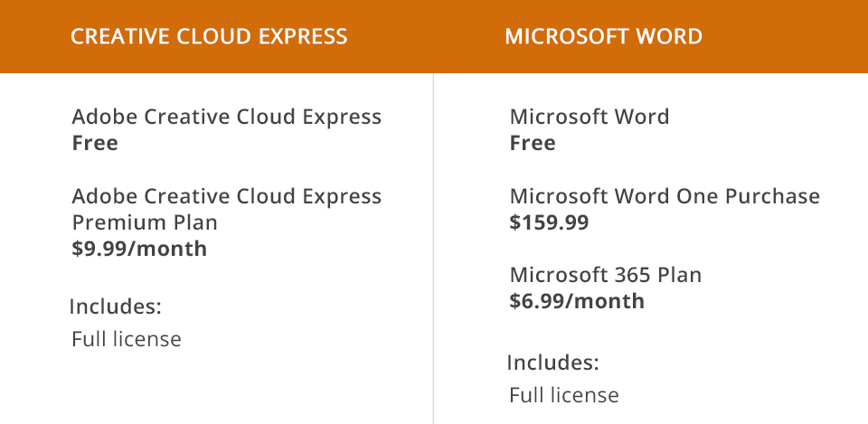This screenshot has width=868, height=424.
Task: Click Includes label in Creative Cloud column
Action: (116, 306)
